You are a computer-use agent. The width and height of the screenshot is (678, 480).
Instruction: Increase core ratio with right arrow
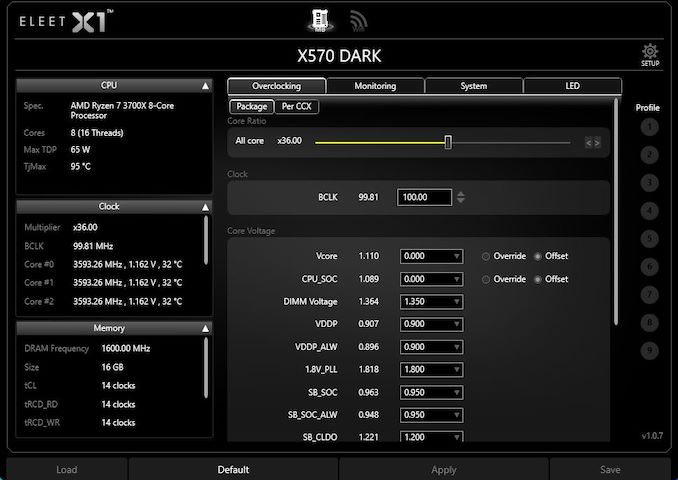click(x=597, y=143)
